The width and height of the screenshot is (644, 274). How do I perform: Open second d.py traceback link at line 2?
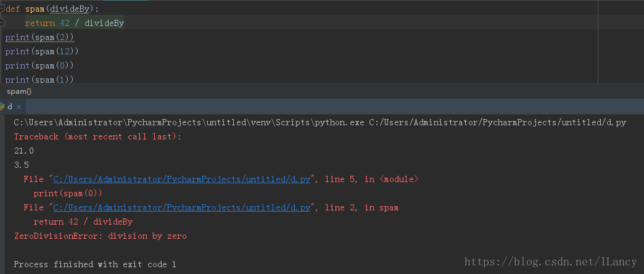pos(181,208)
